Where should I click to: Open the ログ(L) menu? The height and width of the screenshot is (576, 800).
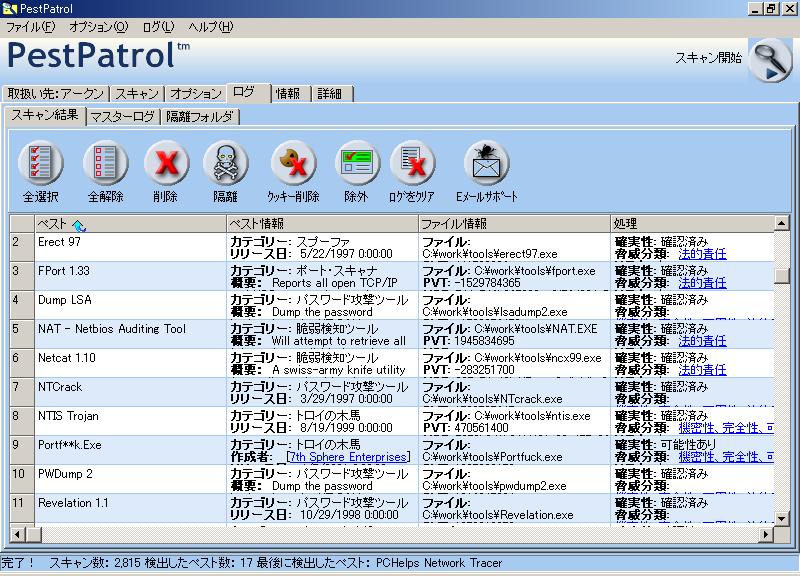(159, 27)
